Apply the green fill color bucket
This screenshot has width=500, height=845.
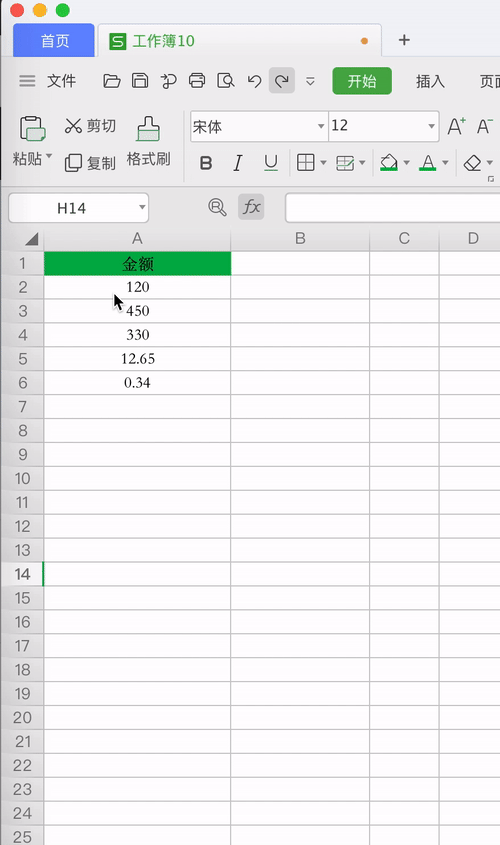click(388, 163)
